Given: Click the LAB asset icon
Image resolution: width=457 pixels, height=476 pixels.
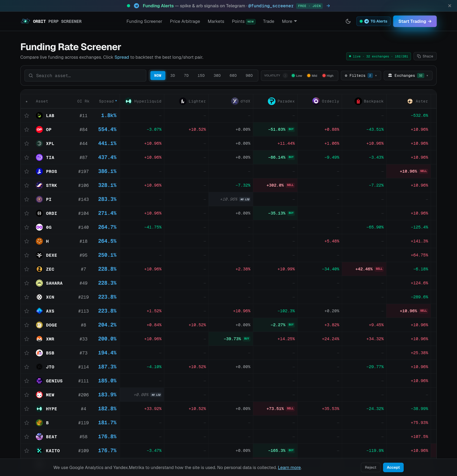Looking at the screenshot, I should pos(39,116).
